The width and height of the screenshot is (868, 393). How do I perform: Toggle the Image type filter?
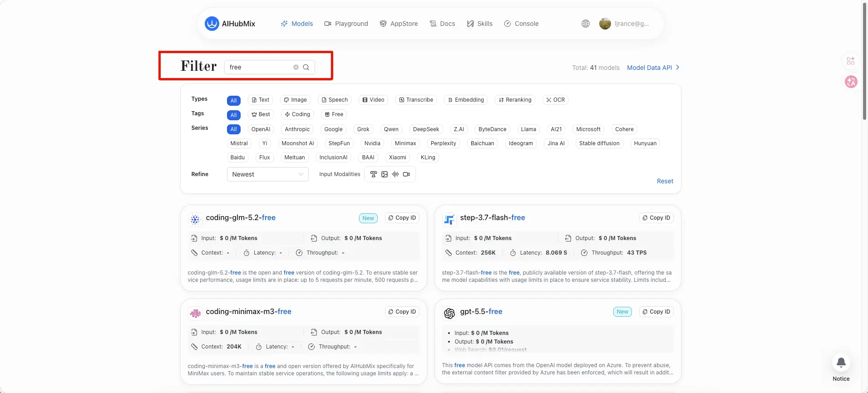pyautogui.click(x=295, y=100)
